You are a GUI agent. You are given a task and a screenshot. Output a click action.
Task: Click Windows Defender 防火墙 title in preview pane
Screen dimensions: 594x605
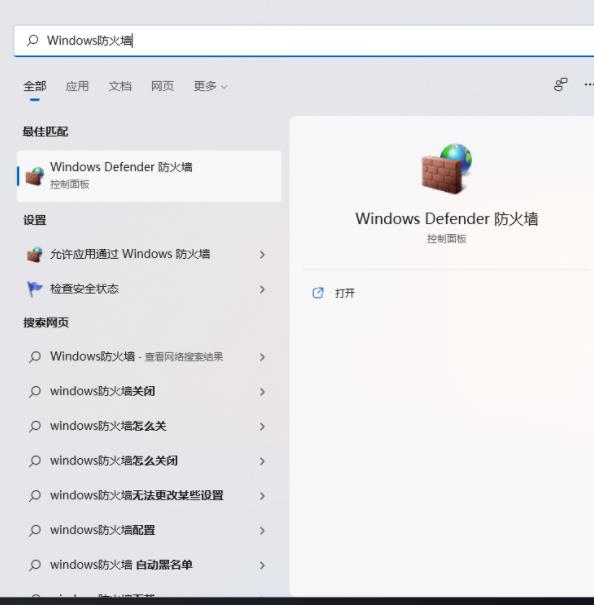coord(447,219)
